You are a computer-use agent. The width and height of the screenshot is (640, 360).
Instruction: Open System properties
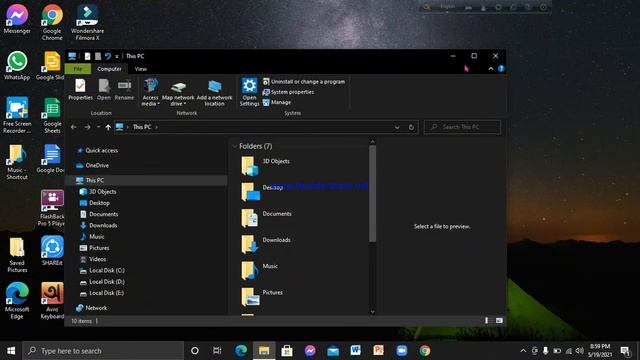(288, 92)
